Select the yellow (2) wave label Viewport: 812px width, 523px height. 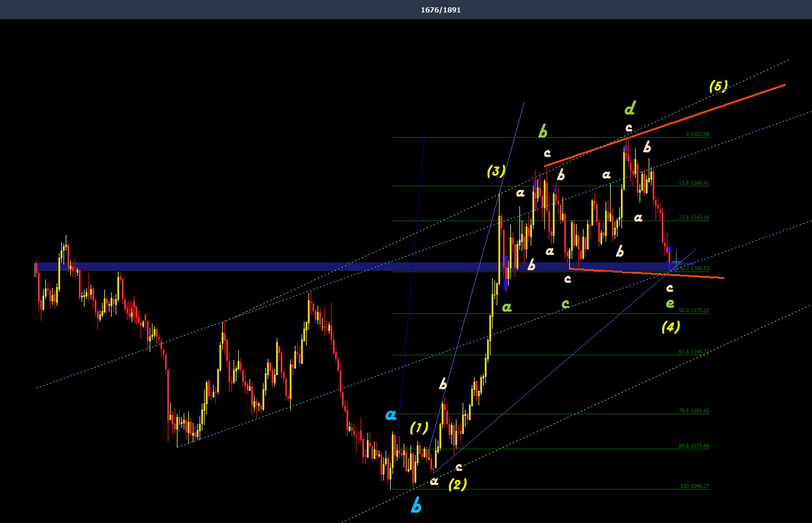(x=458, y=484)
